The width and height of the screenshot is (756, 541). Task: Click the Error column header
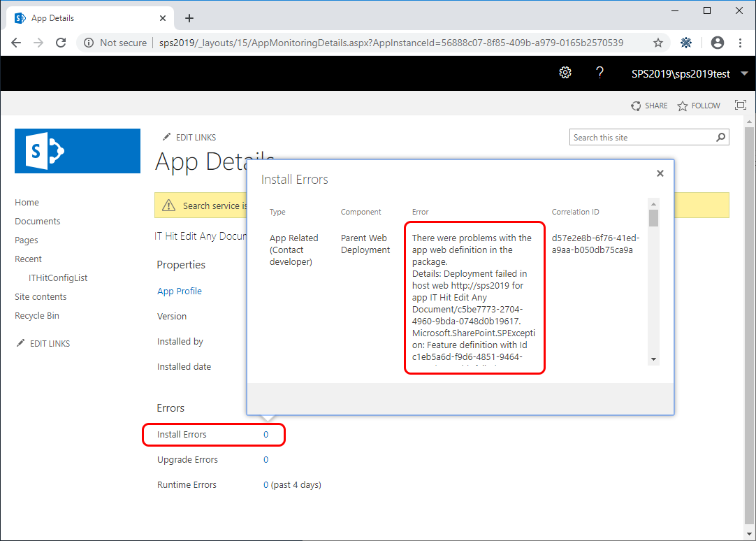pyautogui.click(x=420, y=212)
